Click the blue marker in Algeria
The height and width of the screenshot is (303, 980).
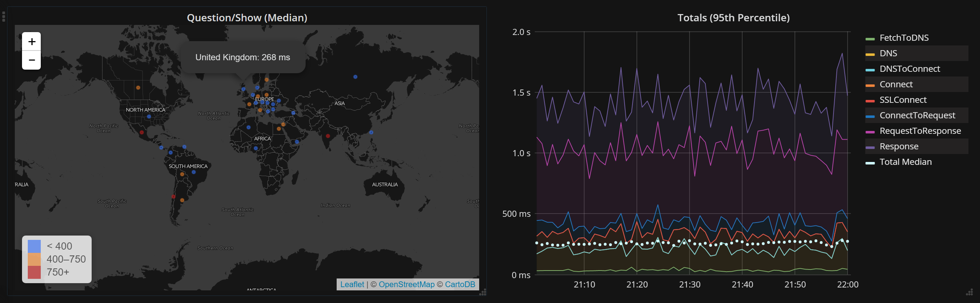[x=248, y=127]
